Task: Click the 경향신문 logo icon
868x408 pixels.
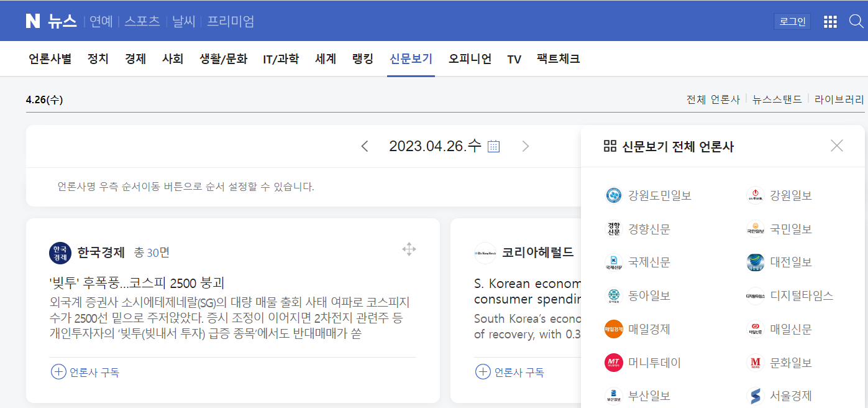Action: point(614,229)
